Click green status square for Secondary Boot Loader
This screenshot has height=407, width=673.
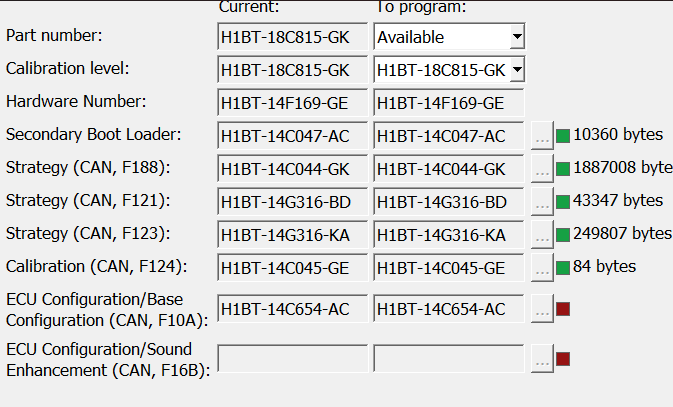(563, 135)
